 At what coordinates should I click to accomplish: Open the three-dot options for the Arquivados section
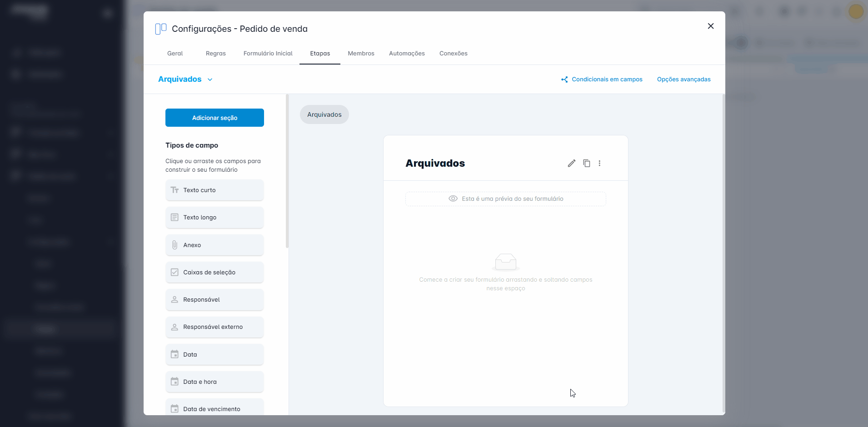pos(599,163)
